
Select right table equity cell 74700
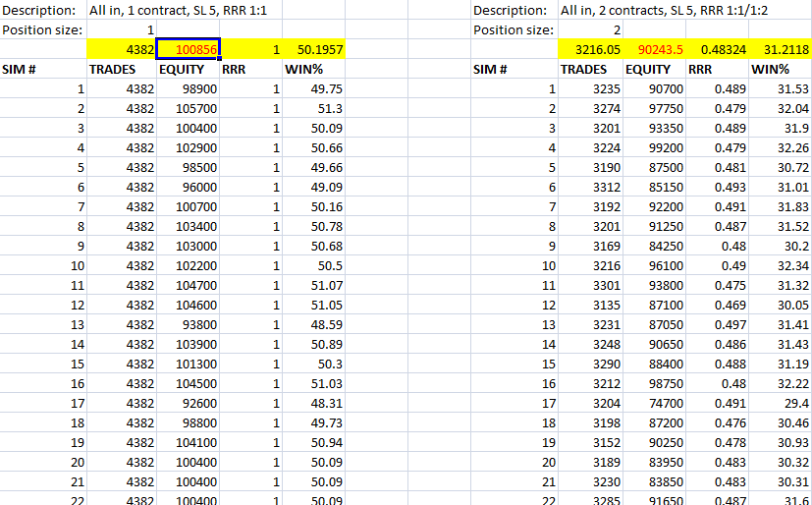point(655,404)
